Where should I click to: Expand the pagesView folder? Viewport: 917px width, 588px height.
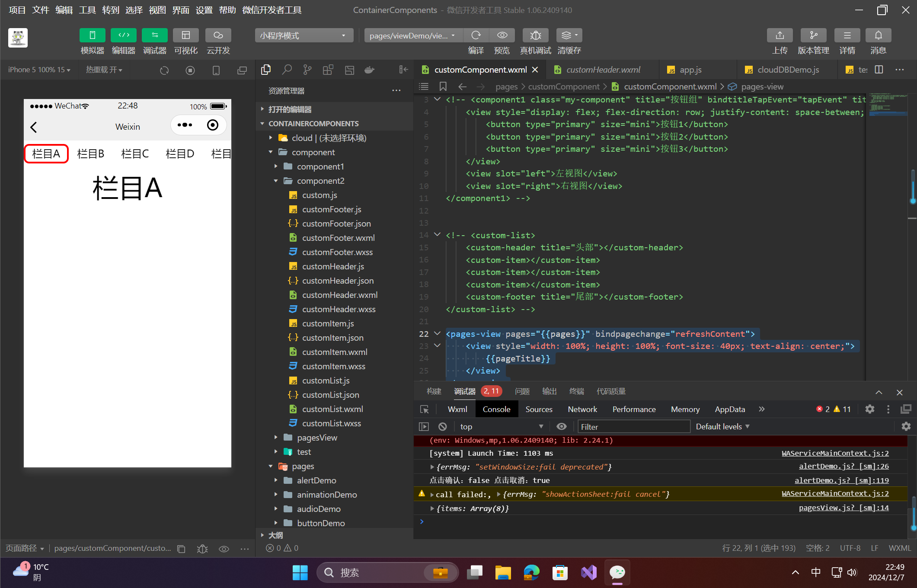316,438
